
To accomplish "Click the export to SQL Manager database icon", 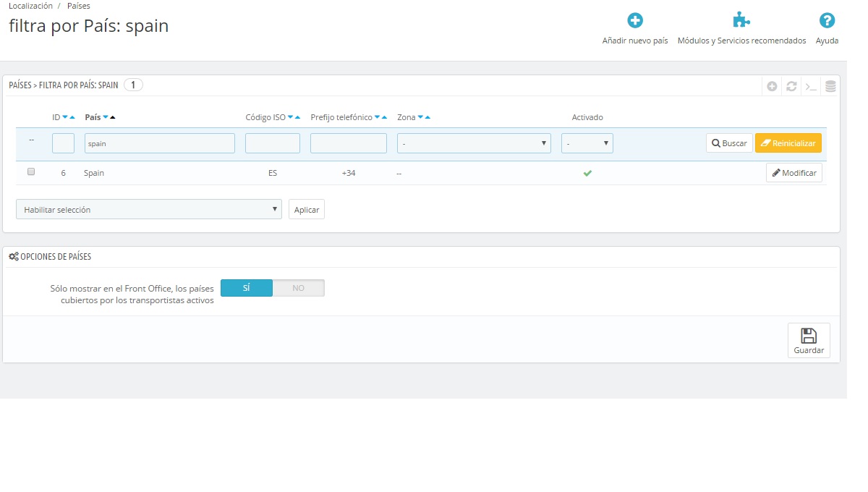I will [830, 86].
